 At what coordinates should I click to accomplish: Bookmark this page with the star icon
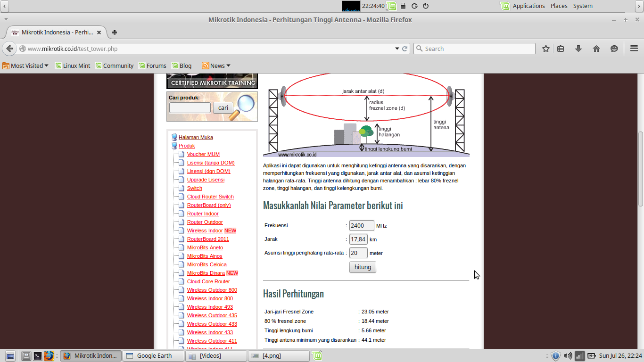click(x=546, y=49)
